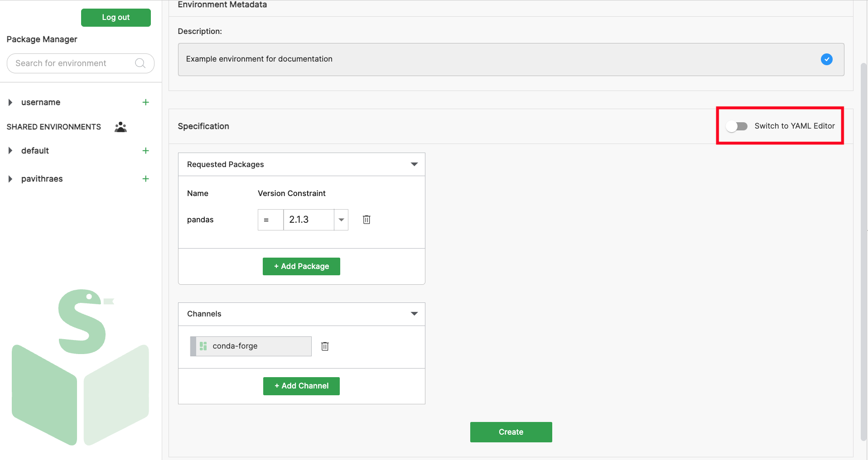Screen dimensions: 868x460
Task: Expand the default shared environment
Action: click(x=10, y=151)
